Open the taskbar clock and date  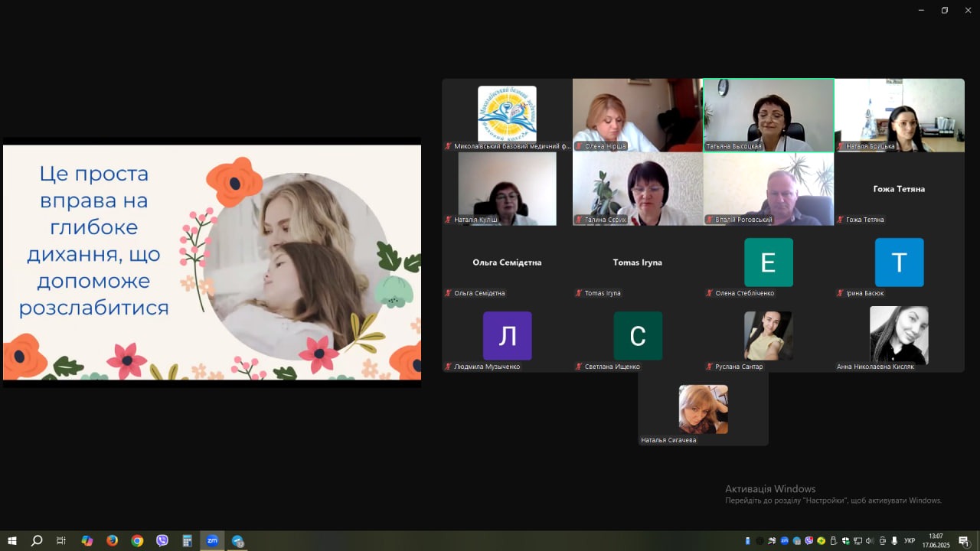[936, 541]
